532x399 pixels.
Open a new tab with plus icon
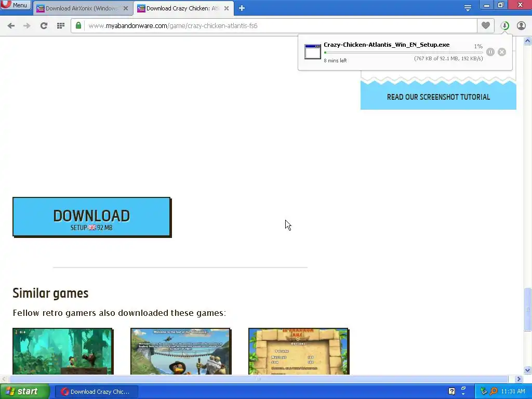[x=242, y=8]
